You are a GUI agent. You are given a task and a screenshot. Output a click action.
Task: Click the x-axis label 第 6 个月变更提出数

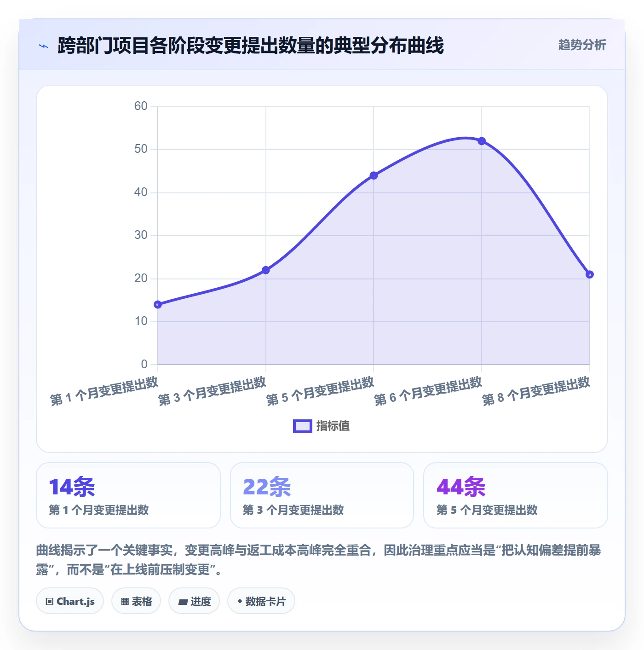[428, 391]
